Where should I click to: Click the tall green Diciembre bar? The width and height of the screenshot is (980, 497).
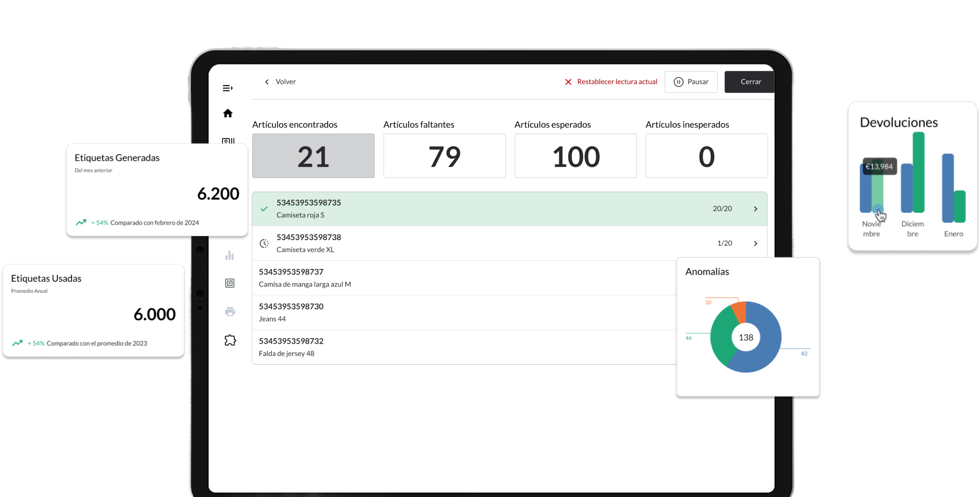pyautogui.click(x=918, y=173)
